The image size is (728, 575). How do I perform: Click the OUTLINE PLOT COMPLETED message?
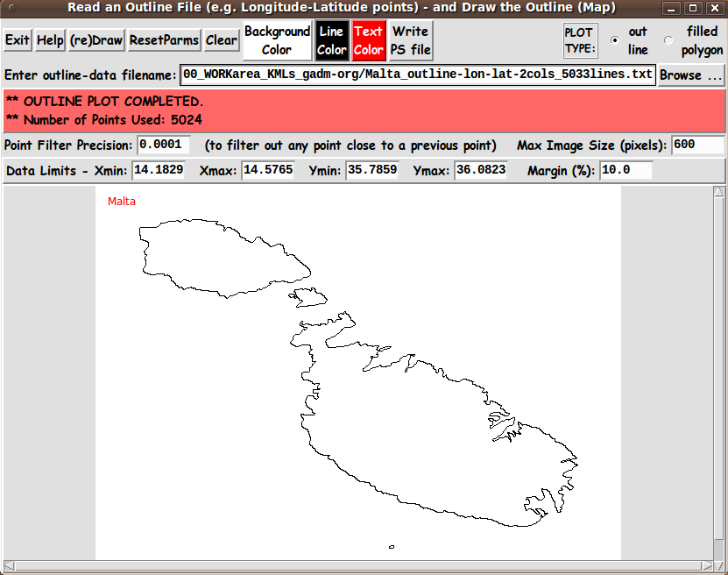(104, 102)
